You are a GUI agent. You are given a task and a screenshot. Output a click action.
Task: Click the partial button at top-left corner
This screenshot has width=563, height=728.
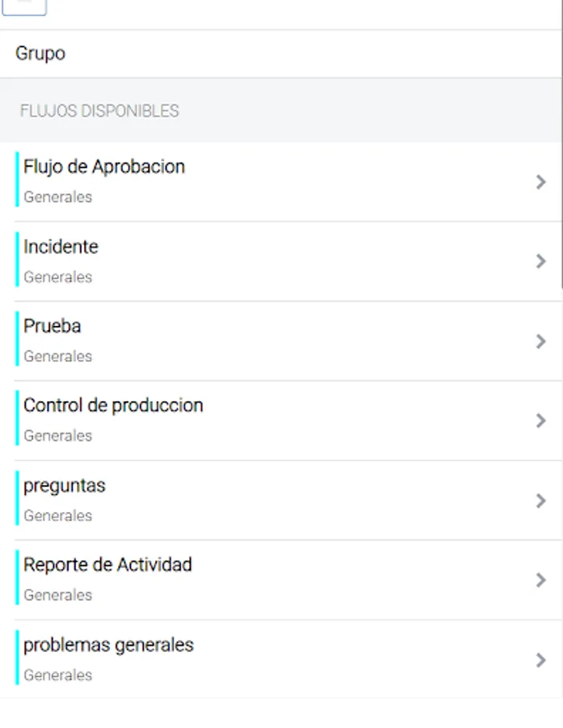pyautogui.click(x=24, y=7)
